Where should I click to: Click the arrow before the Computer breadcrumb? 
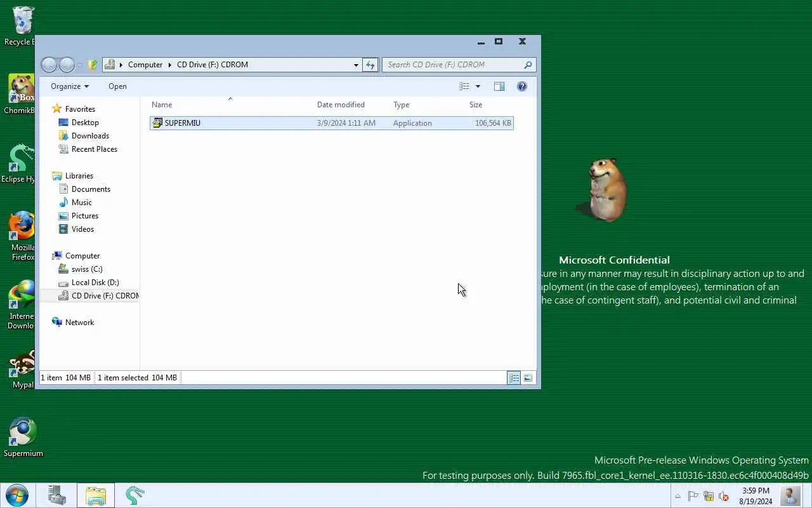click(121, 65)
